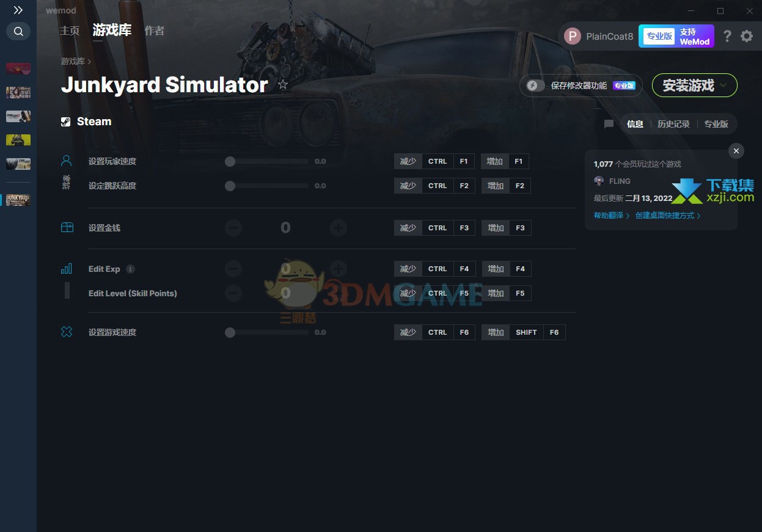Select the 专业版 tab in info panel
This screenshot has width=762, height=532.
click(x=716, y=124)
